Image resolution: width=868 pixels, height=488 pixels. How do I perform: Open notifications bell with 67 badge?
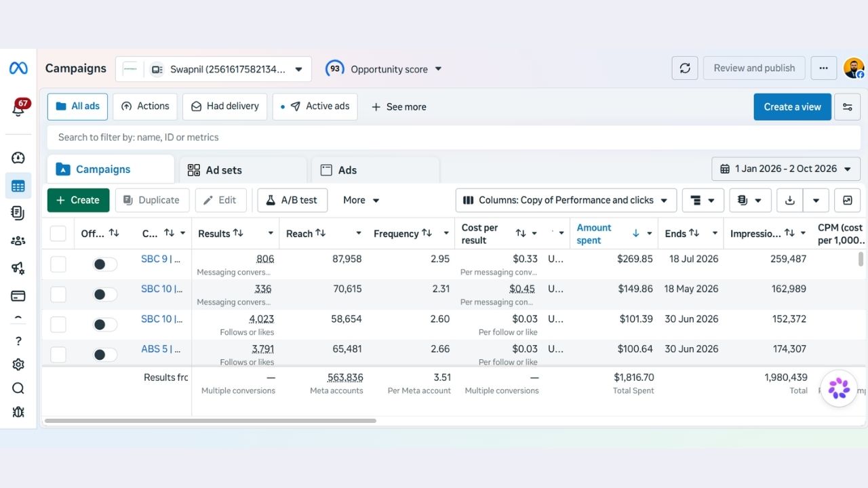pos(19,108)
